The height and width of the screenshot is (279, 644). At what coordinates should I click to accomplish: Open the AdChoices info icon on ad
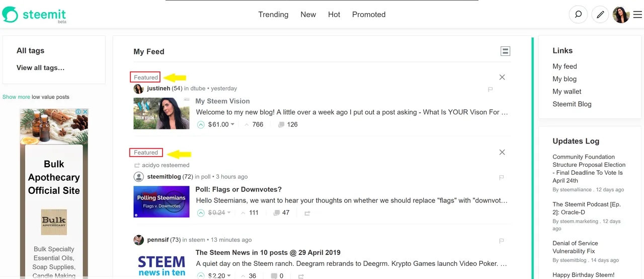(x=78, y=112)
